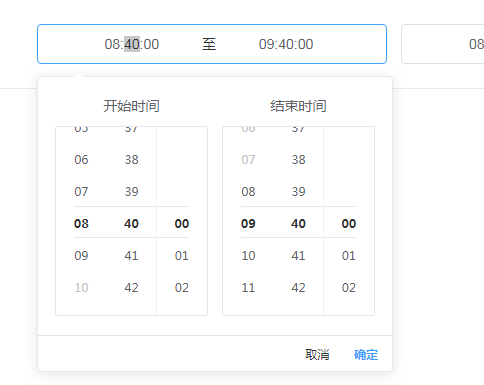Select second 02 in end time
Screen dimensions: 484x385
click(349, 288)
